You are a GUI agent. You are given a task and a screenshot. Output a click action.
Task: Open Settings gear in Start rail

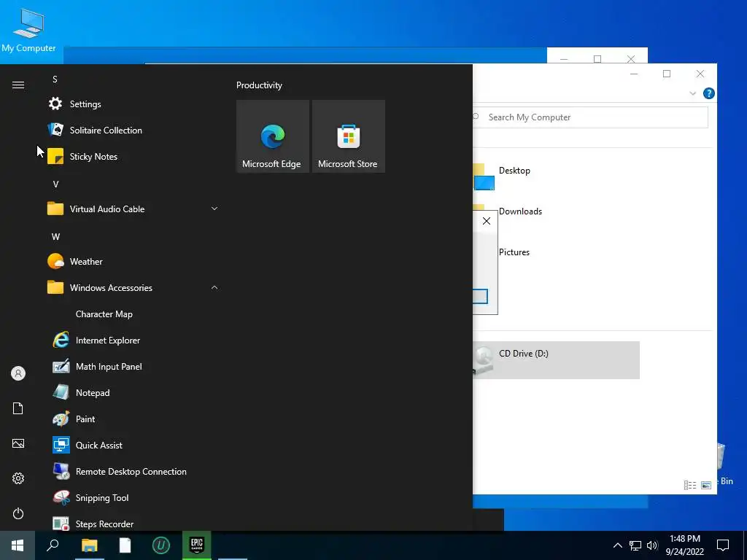(x=18, y=478)
